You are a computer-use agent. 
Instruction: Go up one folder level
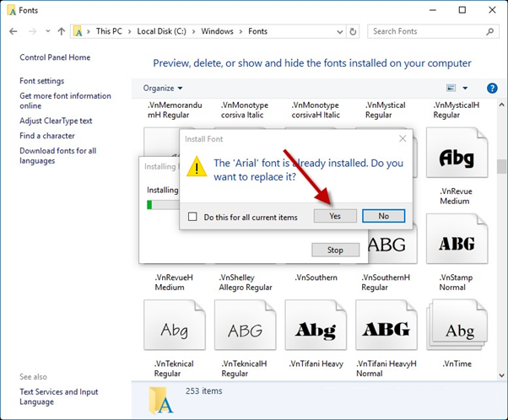[x=62, y=31]
